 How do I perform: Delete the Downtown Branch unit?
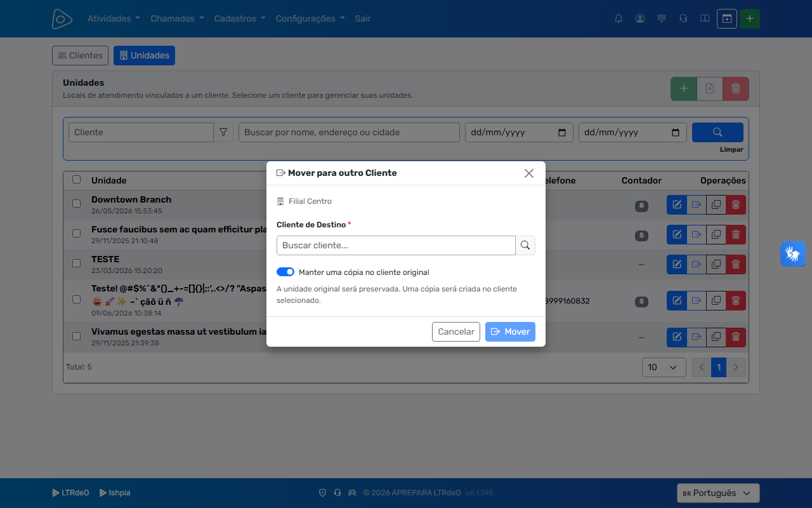pos(736,204)
